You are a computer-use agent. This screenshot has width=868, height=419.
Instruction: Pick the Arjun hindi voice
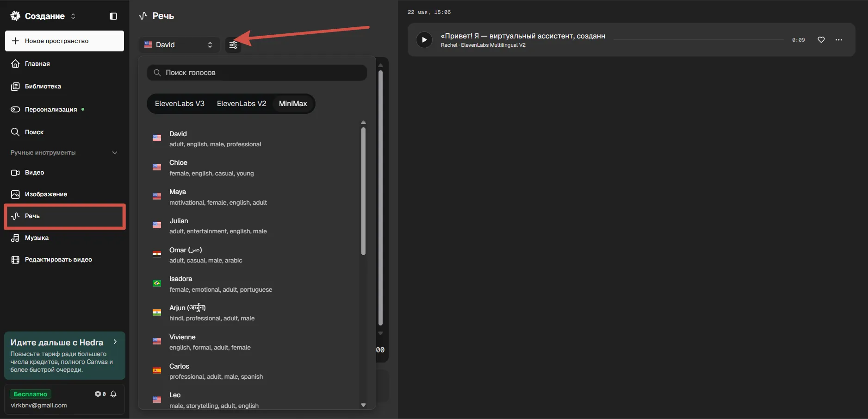tap(252, 313)
